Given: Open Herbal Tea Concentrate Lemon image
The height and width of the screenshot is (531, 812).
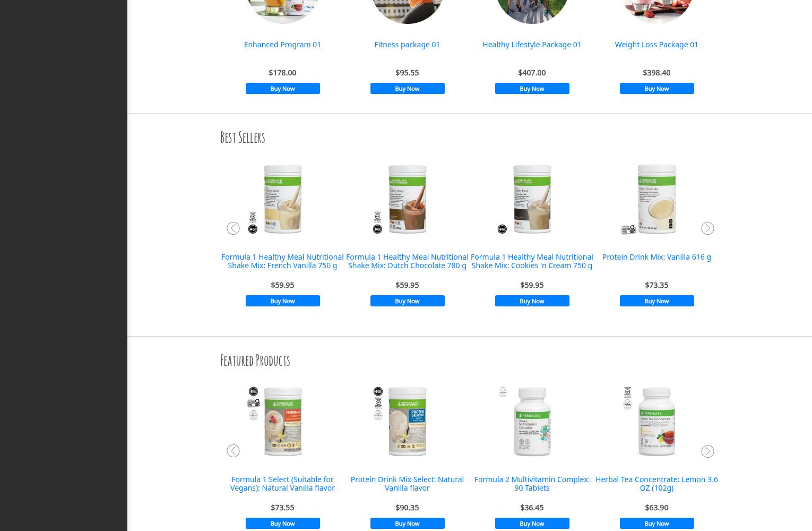Looking at the screenshot, I should (x=656, y=422).
